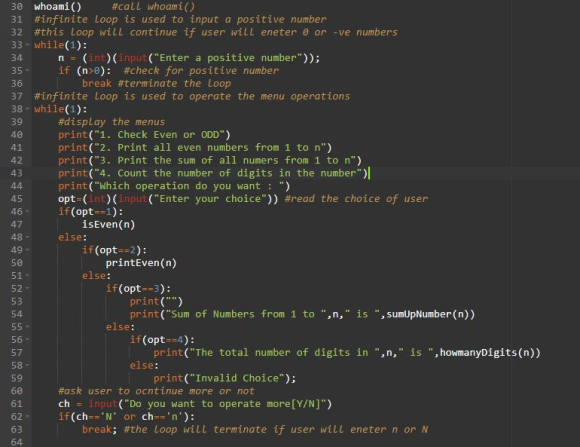Screen dimensions: 580x447
Task: Collapse the while loop at line 38
Action: 27,109
